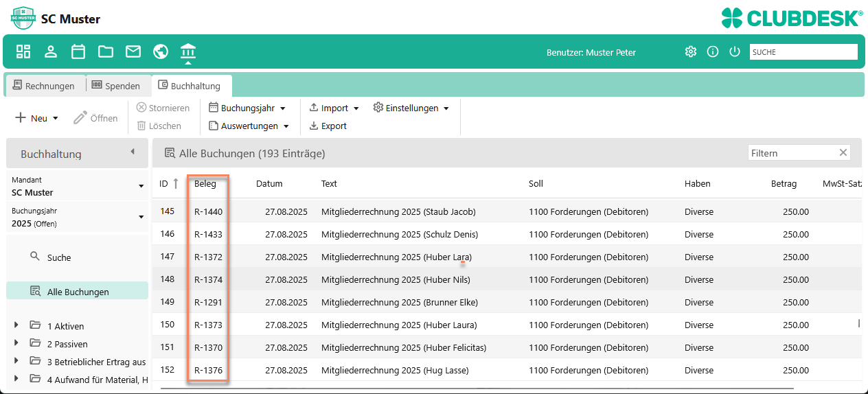
Task: Open the website globe icon
Action: (x=161, y=51)
